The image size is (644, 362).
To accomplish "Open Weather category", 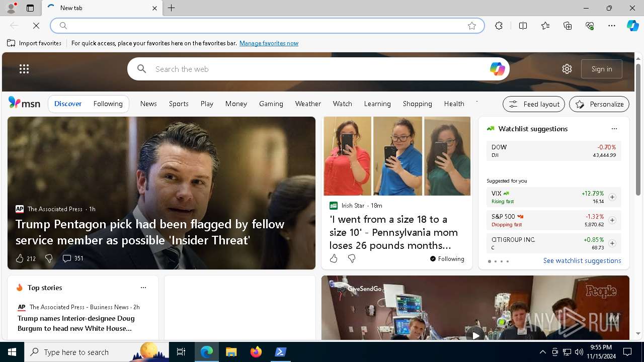I will (308, 104).
